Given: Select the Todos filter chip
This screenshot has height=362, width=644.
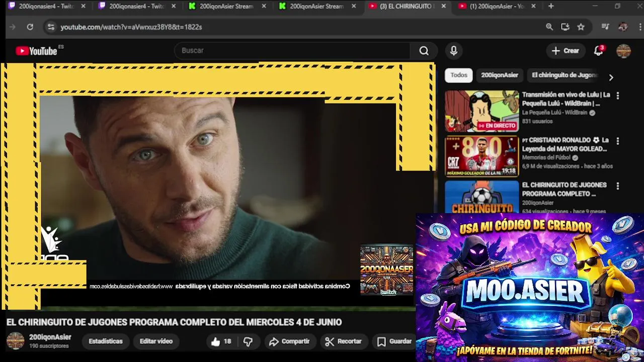Looking at the screenshot, I should click(x=458, y=75).
